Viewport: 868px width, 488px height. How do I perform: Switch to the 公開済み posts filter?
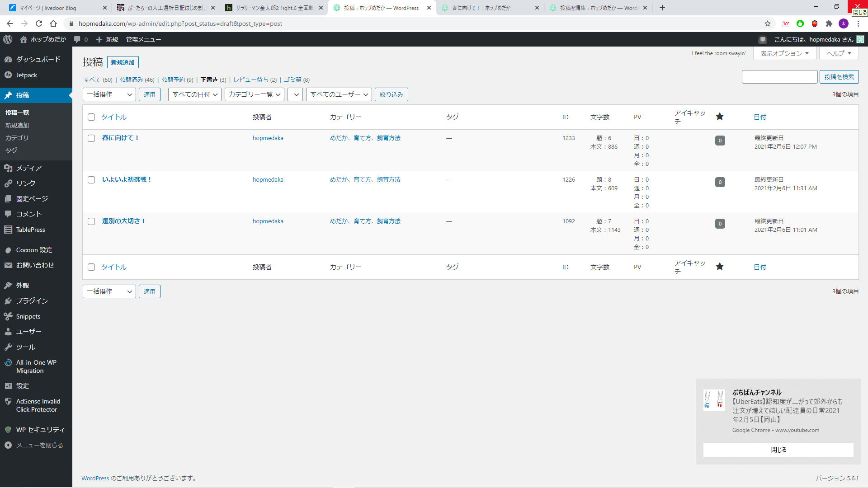pyautogui.click(x=131, y=80)
